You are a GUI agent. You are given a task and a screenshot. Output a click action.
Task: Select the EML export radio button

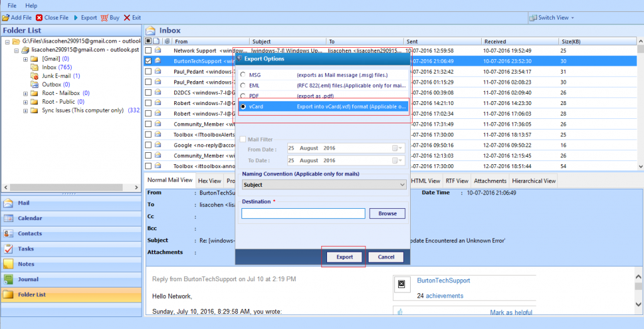point(243,86)
